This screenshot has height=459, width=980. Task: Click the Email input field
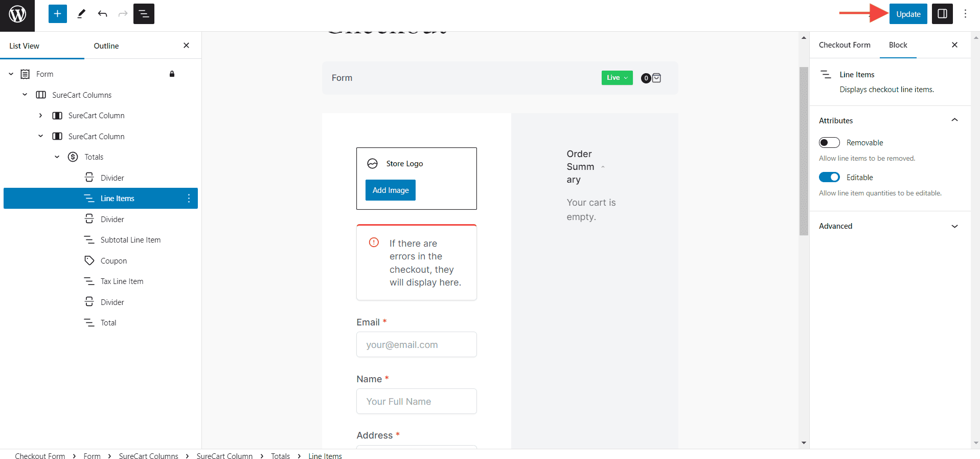coord(417,345)
